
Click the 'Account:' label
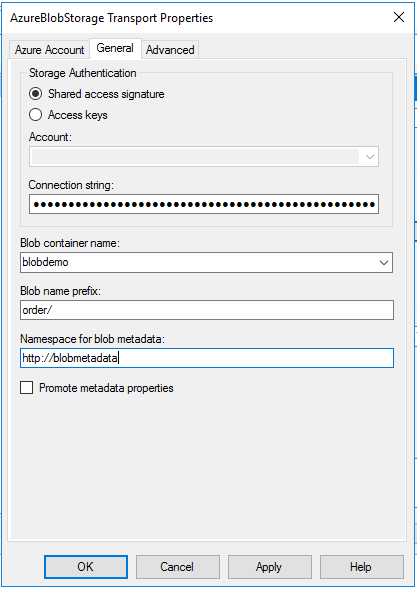(50, 137)
